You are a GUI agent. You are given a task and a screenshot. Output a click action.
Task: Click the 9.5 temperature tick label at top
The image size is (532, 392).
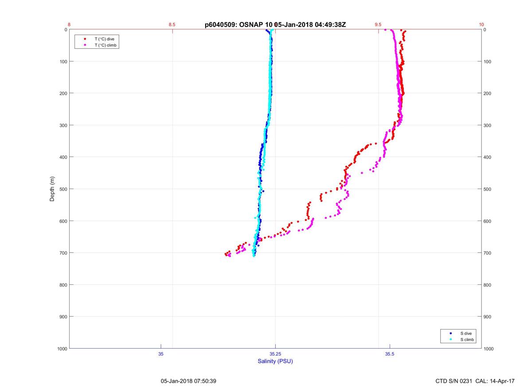[x=378, y=25]
